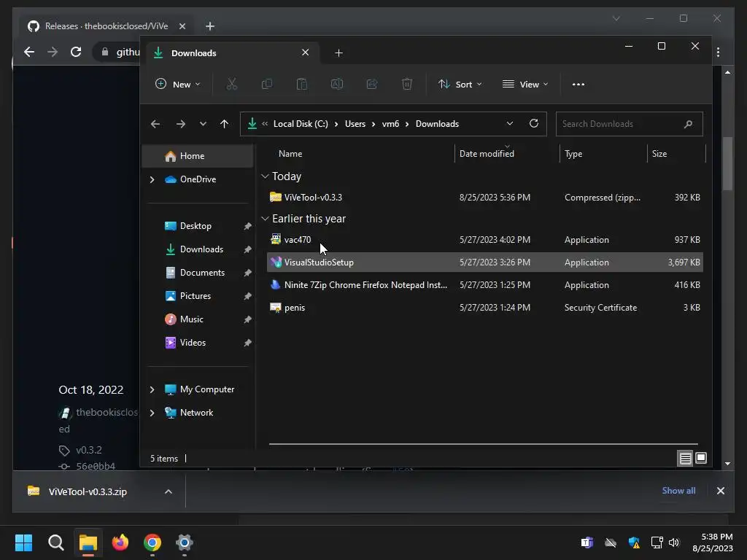The width and height of the screenshot is (747, 560).
Task: Click the volume speaker tray icon
Action: 674,542
